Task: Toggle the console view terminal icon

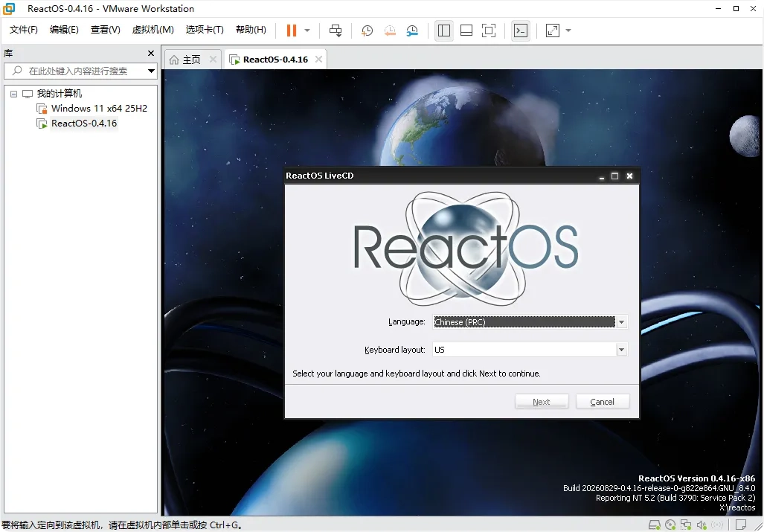Action: (x=521, y=31)
